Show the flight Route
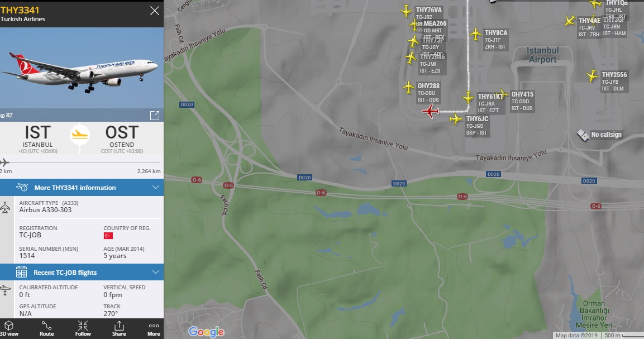 [x=47, y=328]
